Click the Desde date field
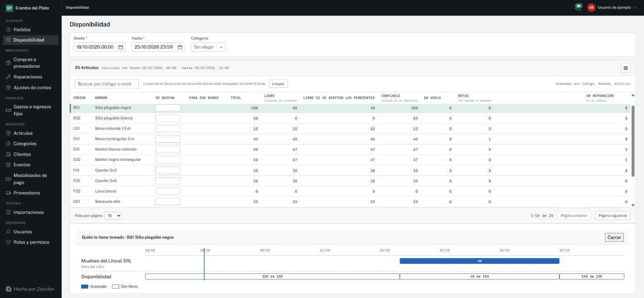The height and width of the screenshot is (298, 644). (x=95, y=47)
